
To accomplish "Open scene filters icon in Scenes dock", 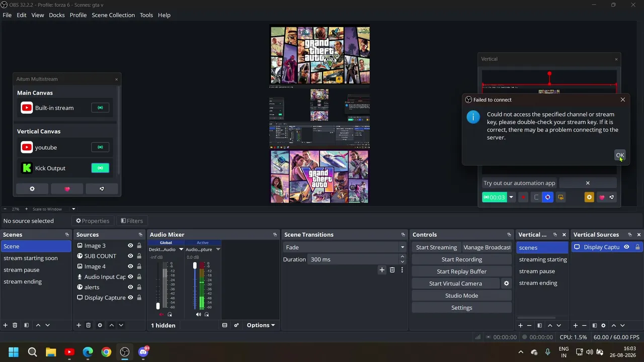I will pyautogui.click(x=26, y=325).
